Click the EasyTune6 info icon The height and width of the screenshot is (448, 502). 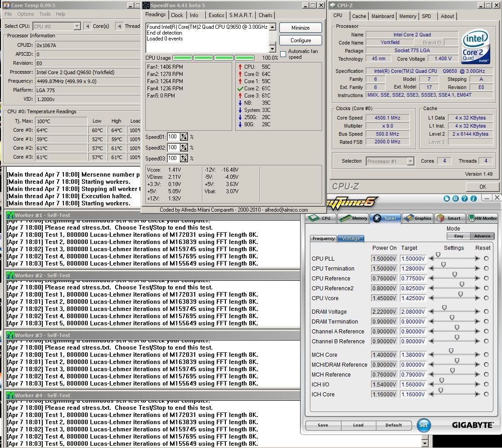tap(474, 199)
